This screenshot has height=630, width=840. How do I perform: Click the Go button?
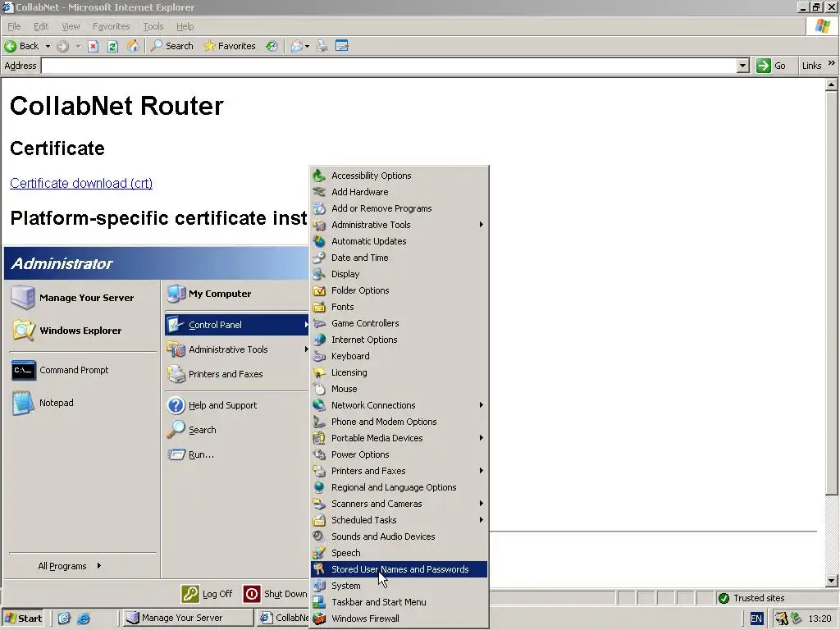[771, 66]
